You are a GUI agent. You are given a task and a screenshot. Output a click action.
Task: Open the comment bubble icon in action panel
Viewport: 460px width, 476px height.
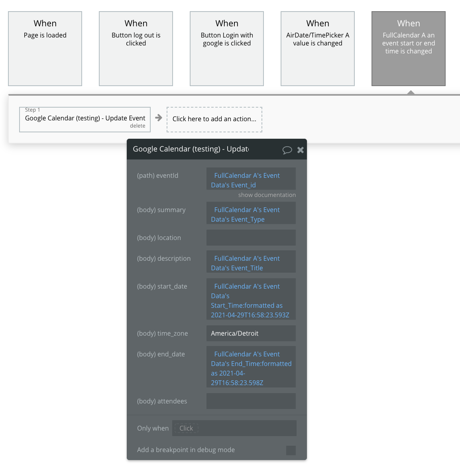[287, 149]
